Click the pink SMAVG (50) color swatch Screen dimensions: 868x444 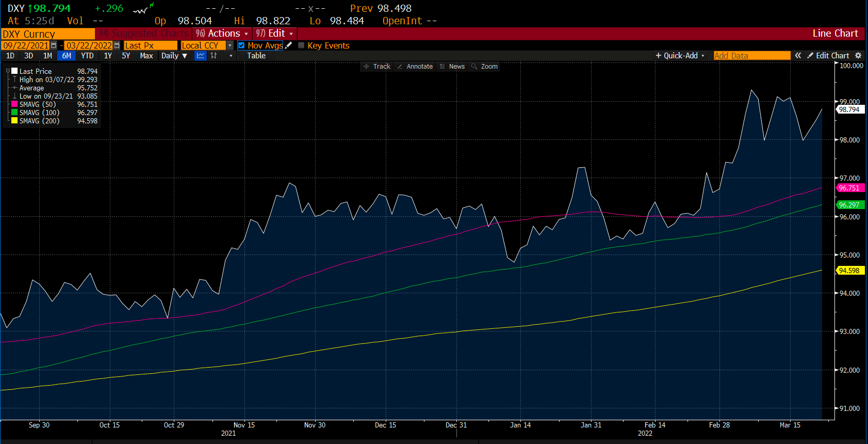coord(14,104)
